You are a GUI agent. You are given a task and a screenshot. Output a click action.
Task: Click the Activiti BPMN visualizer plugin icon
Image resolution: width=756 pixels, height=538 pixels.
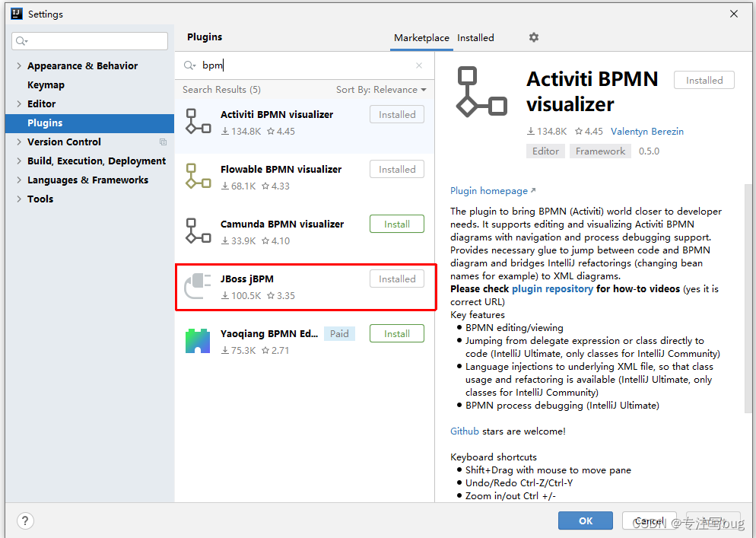click(198, 120)
